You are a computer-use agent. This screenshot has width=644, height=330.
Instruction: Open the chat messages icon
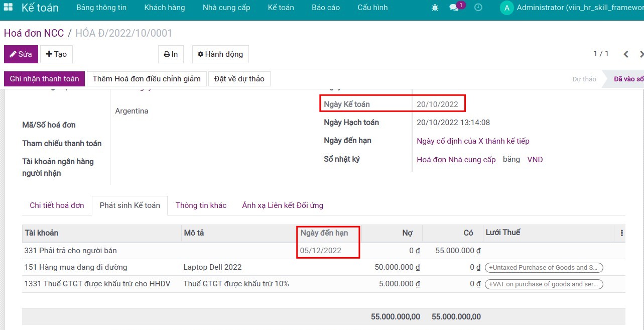coord(454,8)
